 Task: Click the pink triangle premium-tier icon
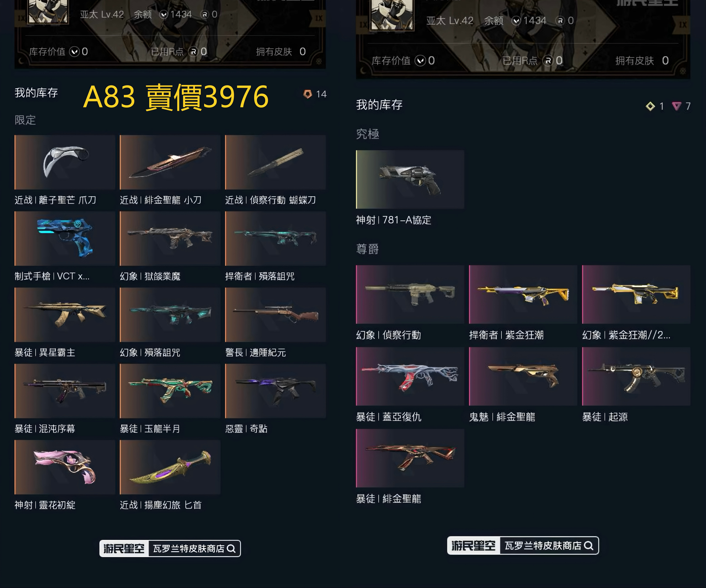pyautogui.click(x=676, y=106)
